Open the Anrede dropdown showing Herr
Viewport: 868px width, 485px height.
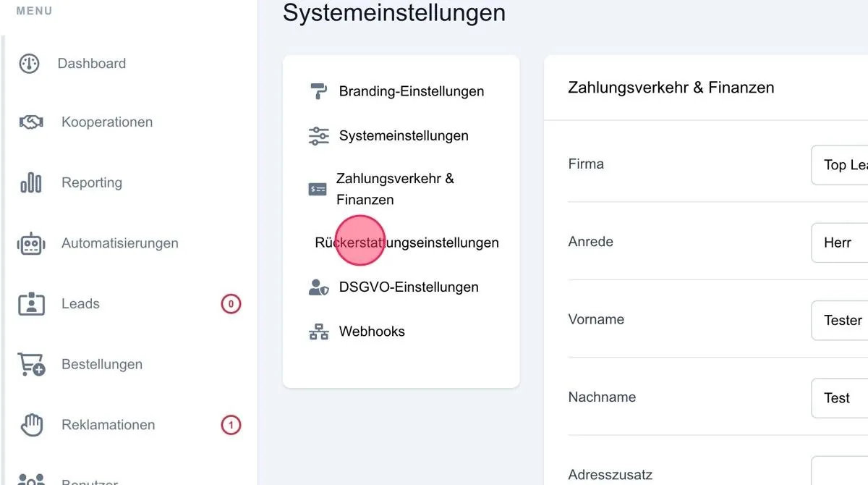(x=840, y=242)
